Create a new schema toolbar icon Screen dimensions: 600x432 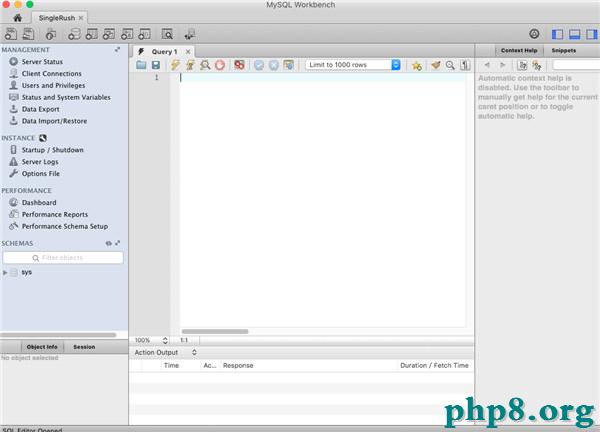[74, 34]
